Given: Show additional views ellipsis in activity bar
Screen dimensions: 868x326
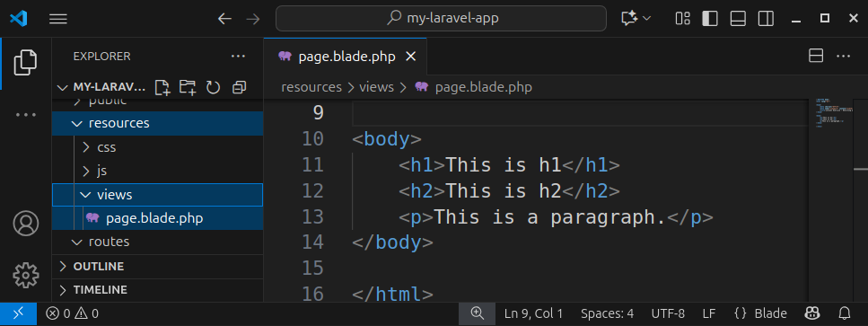Looking at the screenshot, I should tap(25, 115).
